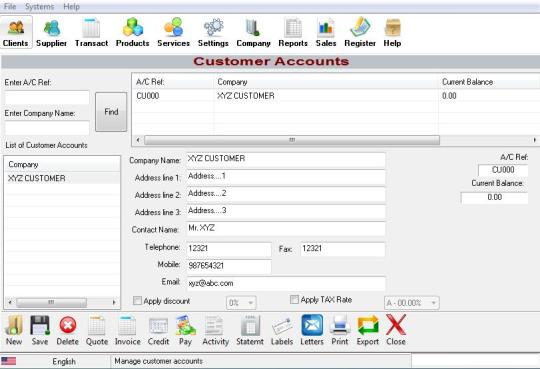This screenshot has width=540, height=369.
Task: Open the Transact module
Action: point(91,32)
